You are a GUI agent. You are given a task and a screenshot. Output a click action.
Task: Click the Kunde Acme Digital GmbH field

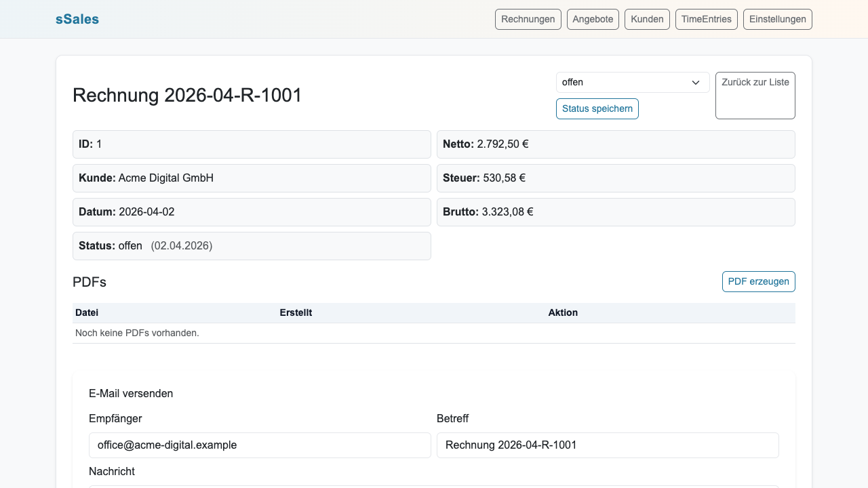point(252,178)
